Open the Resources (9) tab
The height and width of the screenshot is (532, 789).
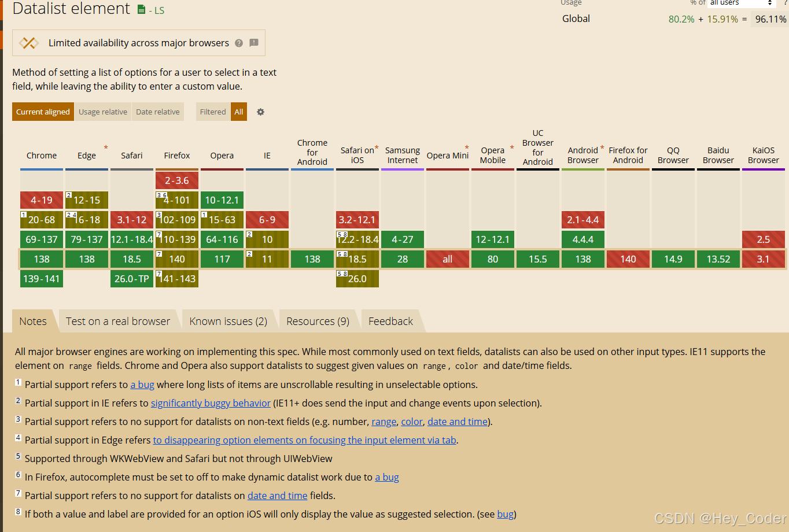point(318,322)
